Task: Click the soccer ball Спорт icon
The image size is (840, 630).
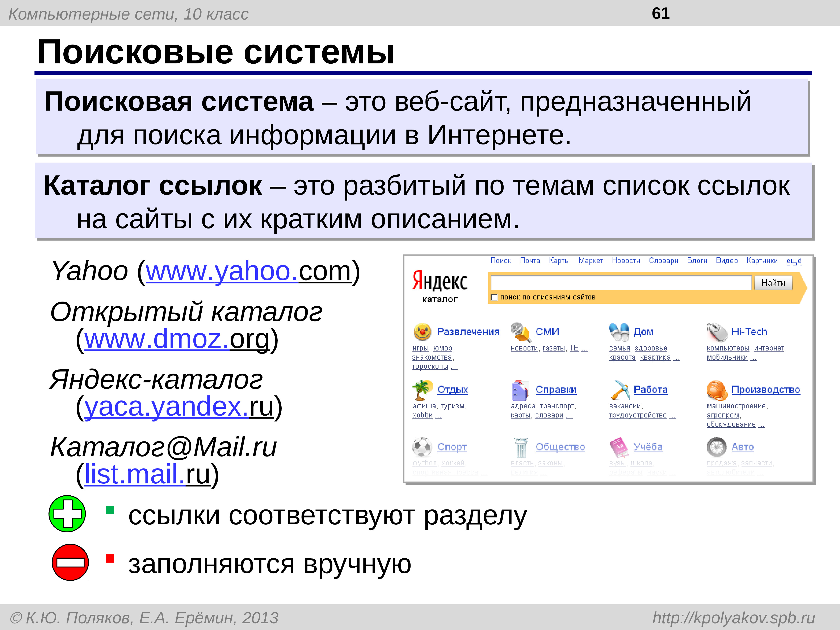Action: (422, 447)
